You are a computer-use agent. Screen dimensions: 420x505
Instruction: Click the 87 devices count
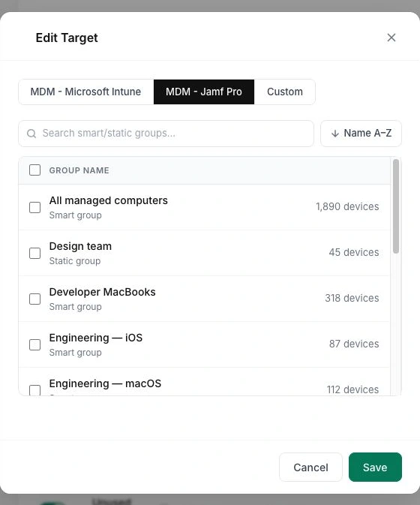click(354, 344)
